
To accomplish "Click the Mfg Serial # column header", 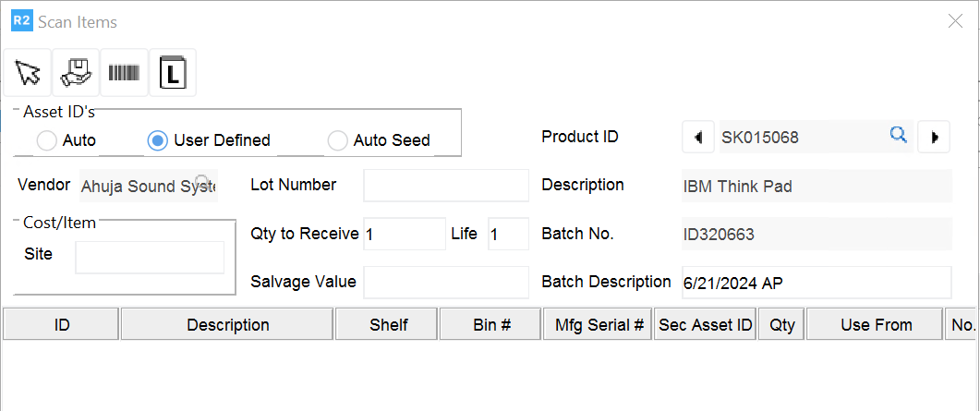I will click(599, 324).
